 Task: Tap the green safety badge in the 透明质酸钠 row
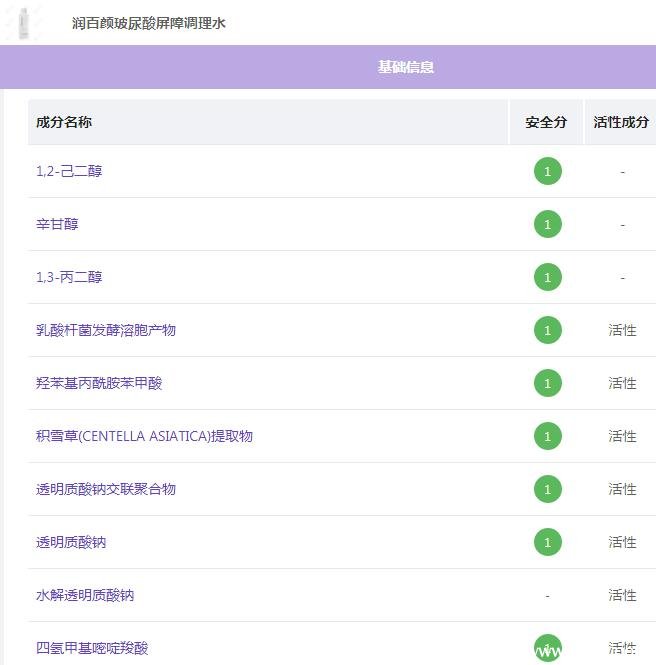[x=547, y=542]
